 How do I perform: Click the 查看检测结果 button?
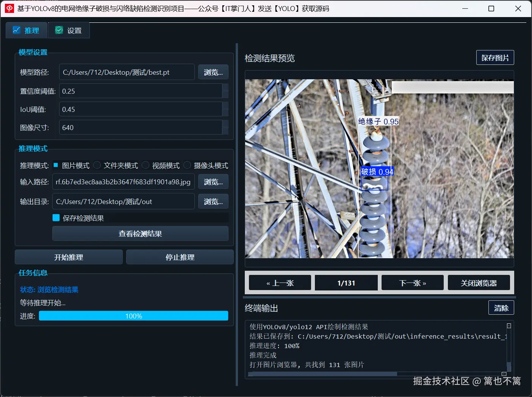(140, 234)
